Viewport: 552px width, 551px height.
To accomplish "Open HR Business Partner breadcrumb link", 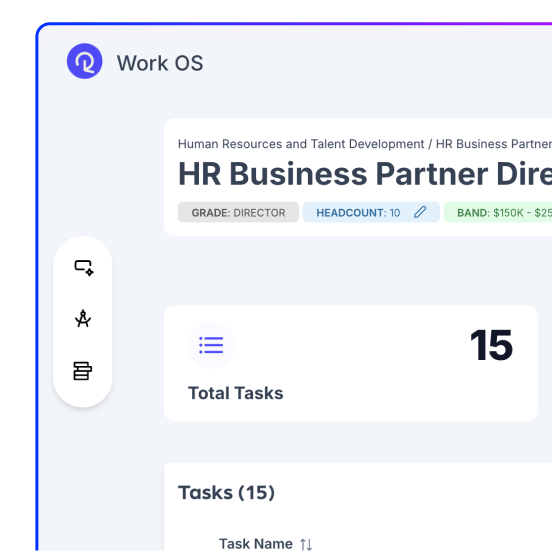I will (494, 144).
